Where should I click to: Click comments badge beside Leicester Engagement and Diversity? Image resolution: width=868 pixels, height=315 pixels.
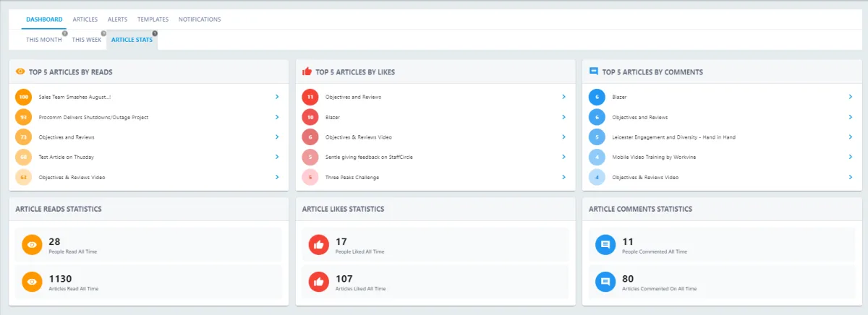597,137
